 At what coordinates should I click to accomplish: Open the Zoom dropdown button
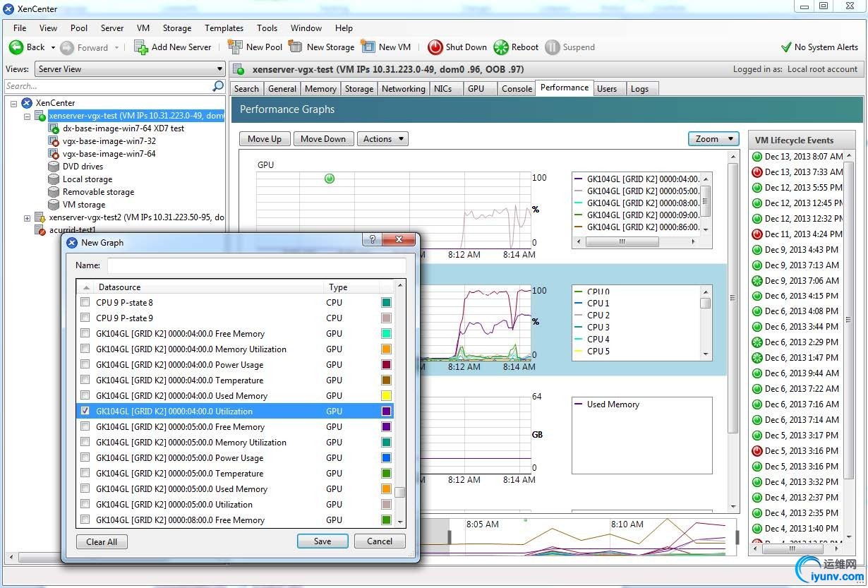pos(713,139)
